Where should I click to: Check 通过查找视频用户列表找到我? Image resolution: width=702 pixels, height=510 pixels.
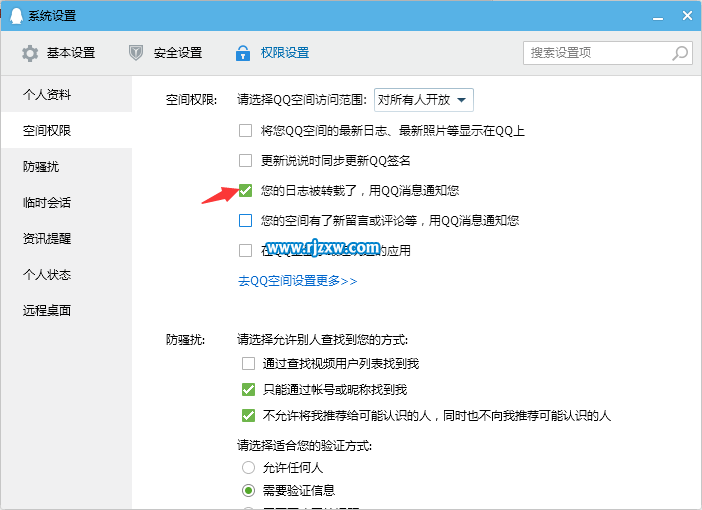[x=248, y=364]
